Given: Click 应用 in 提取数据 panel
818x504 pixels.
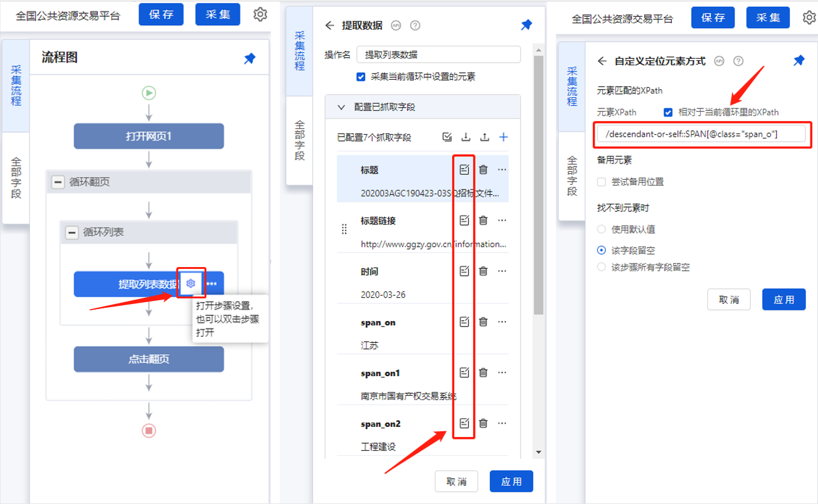Looking at the screenshot, I should [511, 481].
